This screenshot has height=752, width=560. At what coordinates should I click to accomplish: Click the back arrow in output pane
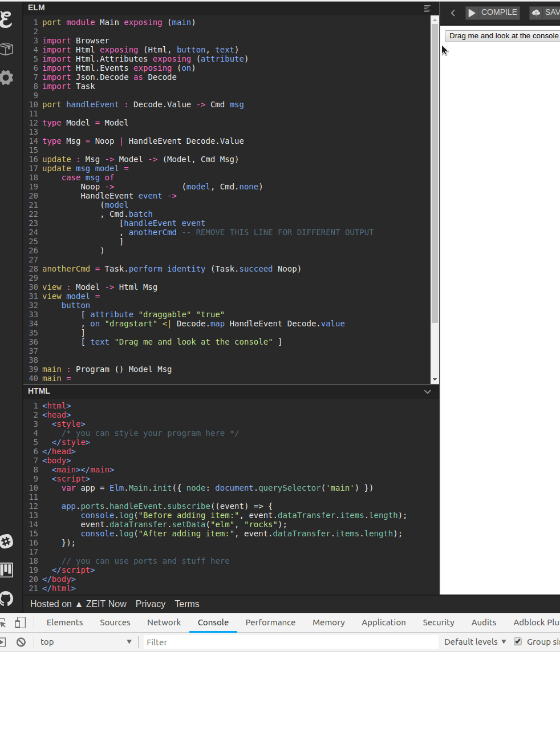[453, 13]
